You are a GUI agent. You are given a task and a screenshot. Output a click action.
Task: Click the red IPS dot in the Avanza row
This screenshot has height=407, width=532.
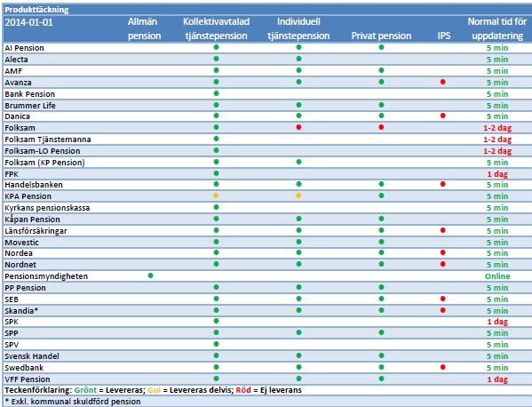pyautogui.click(x=443, y=82)
